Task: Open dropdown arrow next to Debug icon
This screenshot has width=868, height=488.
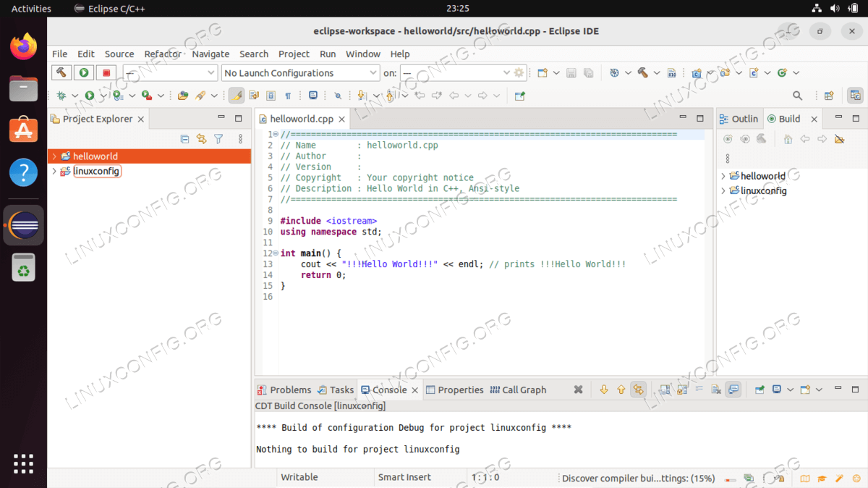Action: point(75,96)
